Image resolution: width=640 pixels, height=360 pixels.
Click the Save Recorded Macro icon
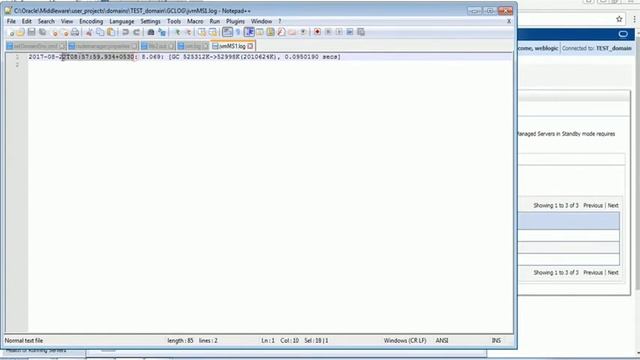(361, 32)
